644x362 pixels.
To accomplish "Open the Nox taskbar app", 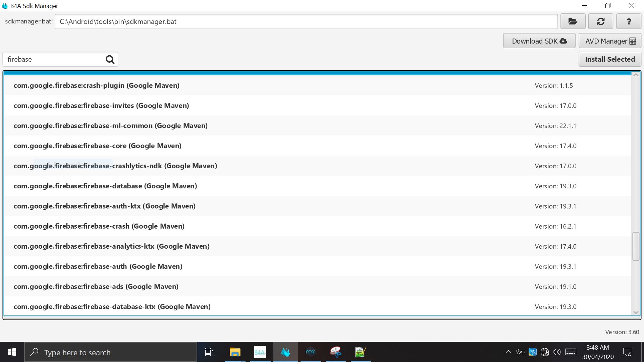I will pyautogui.click(x=311, y=352).
